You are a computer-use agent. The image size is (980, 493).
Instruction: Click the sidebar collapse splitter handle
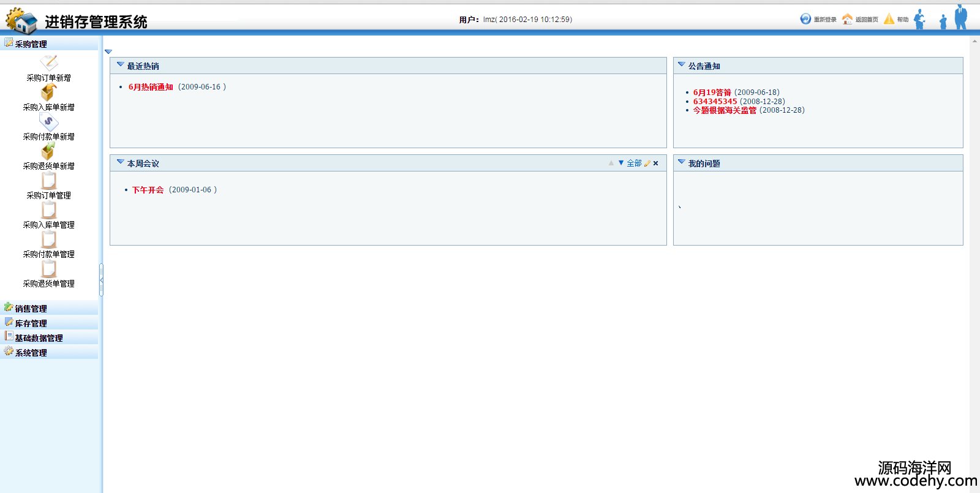pyautogui.click(x=101, y=280)
